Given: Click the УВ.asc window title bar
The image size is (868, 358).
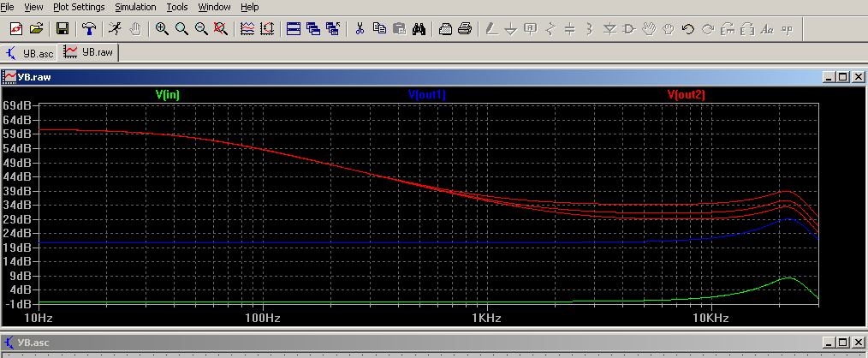Looking at the screenshot, I should tap(342, 343).
